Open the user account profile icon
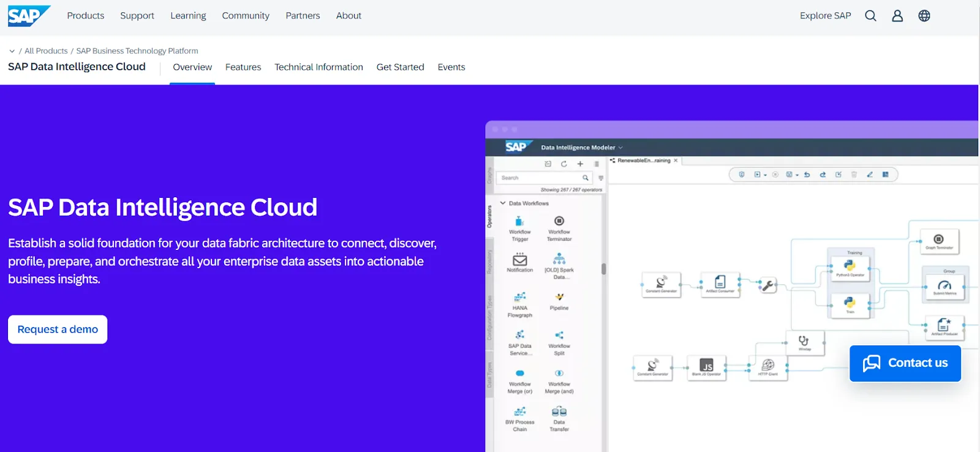The width and height of the screenshot is (980, 452). pos(897,16)
